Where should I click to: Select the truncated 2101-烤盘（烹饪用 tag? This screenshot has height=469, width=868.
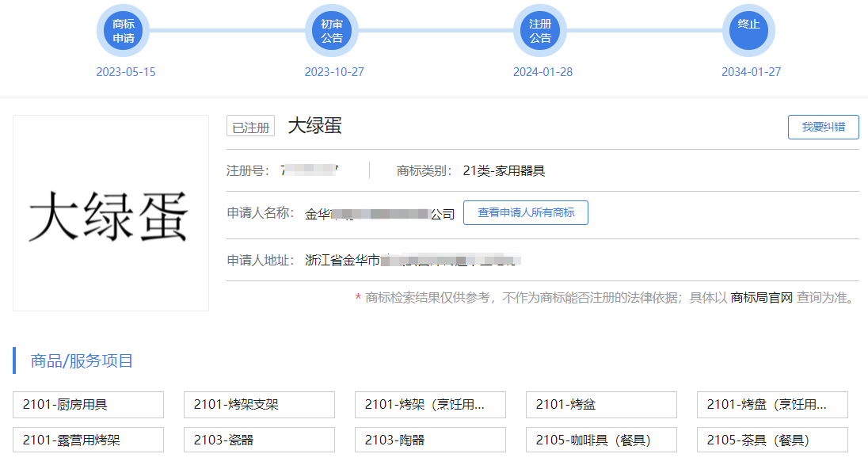point(772,405)
